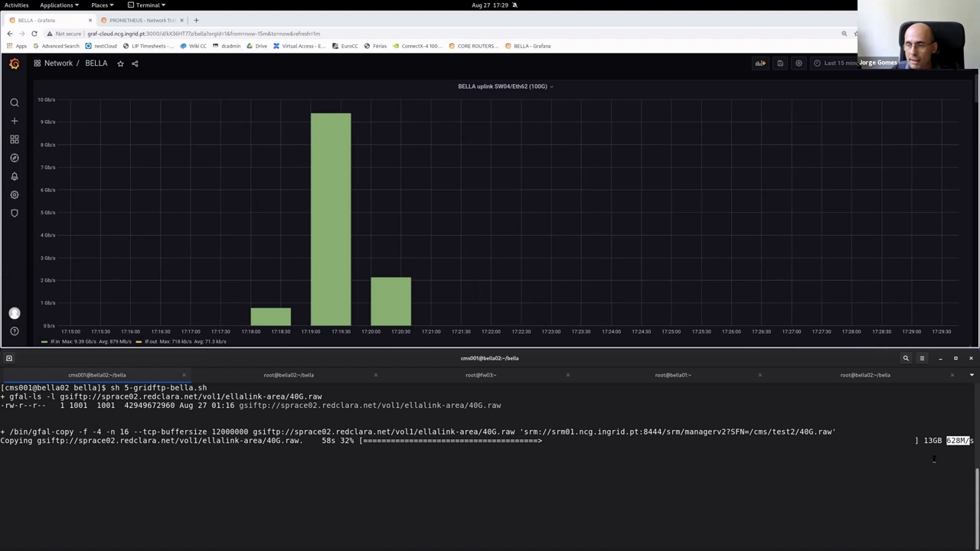Open the Drive bookmark
Viewport: 980px width, 551px height.
coord(256,46)
